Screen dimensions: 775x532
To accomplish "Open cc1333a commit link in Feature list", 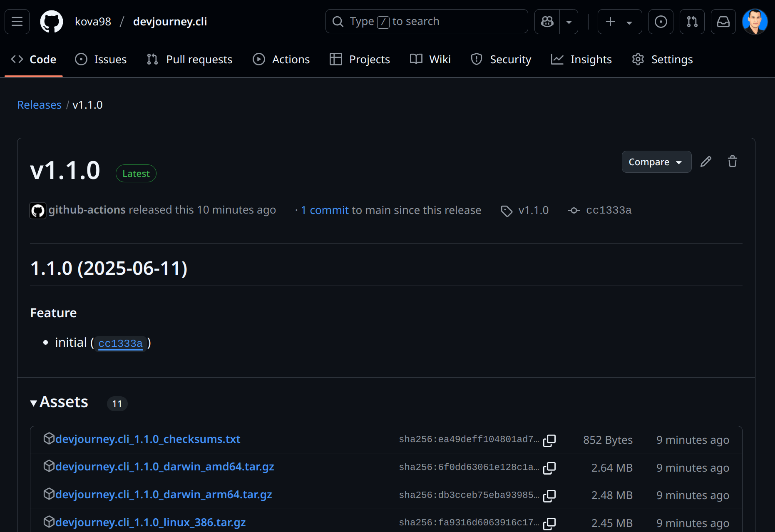I will click(x=120, y=343).
